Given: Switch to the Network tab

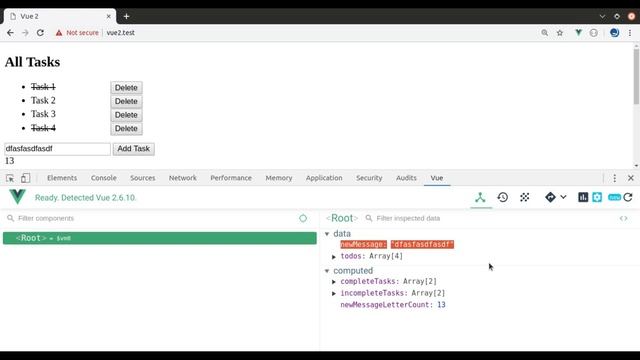Looking at the screenshot, I should tap(182, 178).
